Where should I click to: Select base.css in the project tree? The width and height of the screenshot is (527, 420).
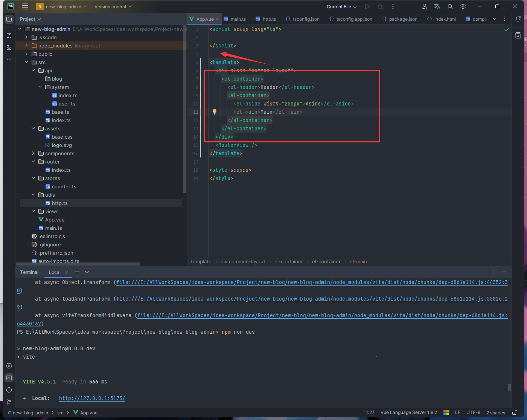[62, 137]
